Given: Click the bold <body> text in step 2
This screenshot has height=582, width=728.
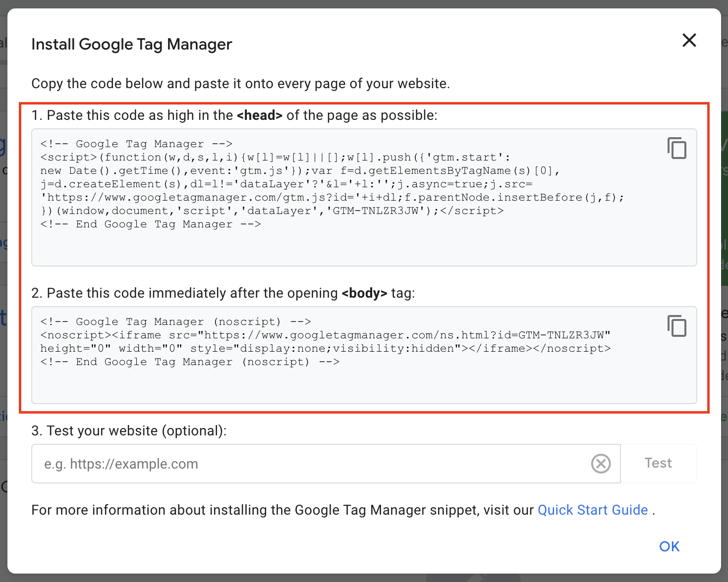Looking at the screenshot, I should [364, 293].
